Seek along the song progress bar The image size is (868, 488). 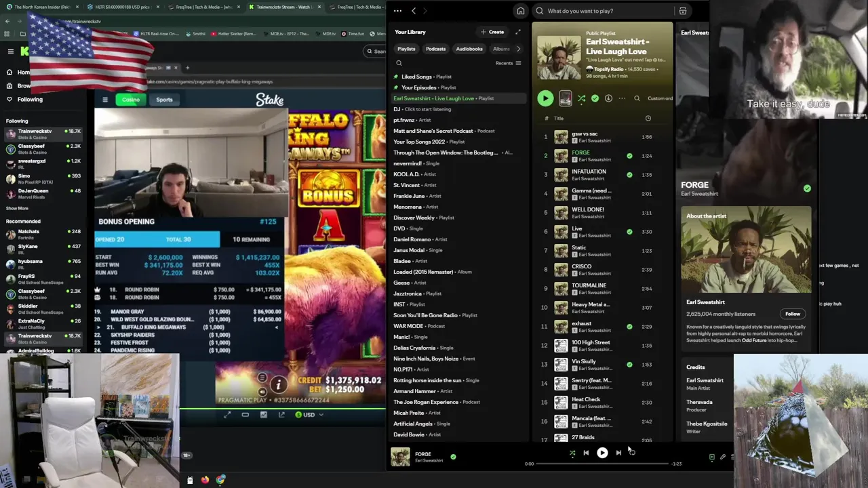pos(604,464)
